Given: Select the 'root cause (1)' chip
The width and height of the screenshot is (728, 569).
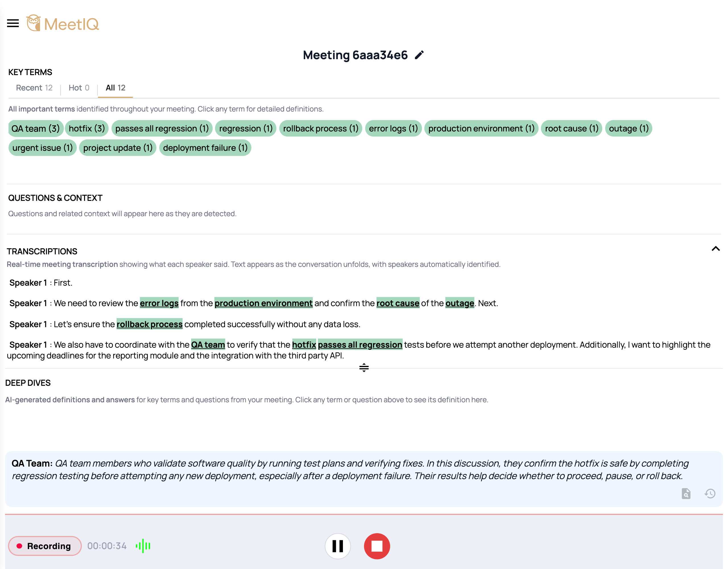Looking at the screenshot, I should click(x=572, y=128).
